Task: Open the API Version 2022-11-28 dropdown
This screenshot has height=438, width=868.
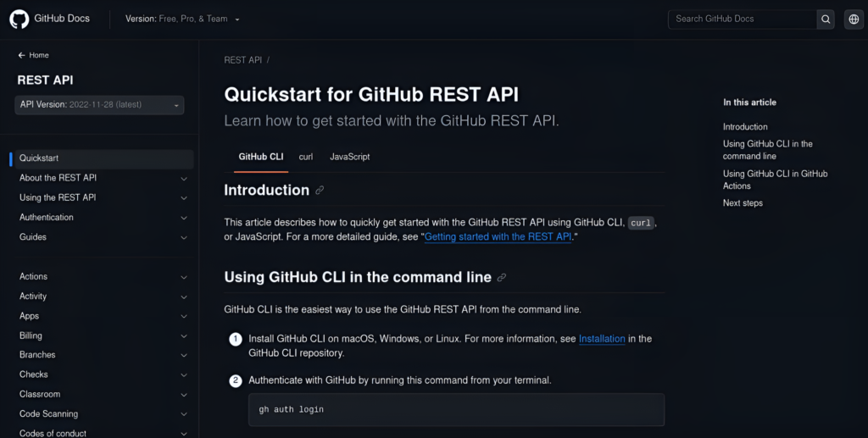Action: click(x=99, y=105)
